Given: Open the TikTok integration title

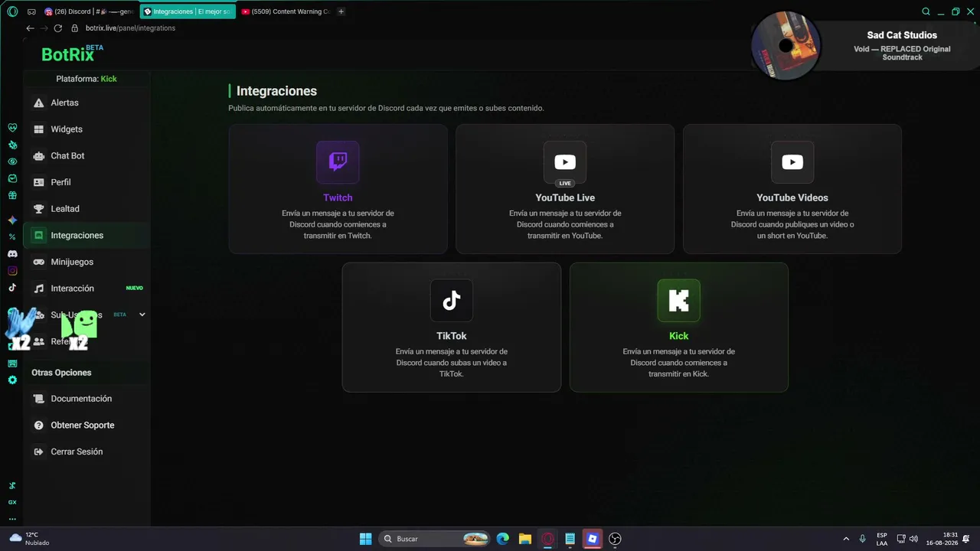Looking at the screenshot, I should coord(452,336).
